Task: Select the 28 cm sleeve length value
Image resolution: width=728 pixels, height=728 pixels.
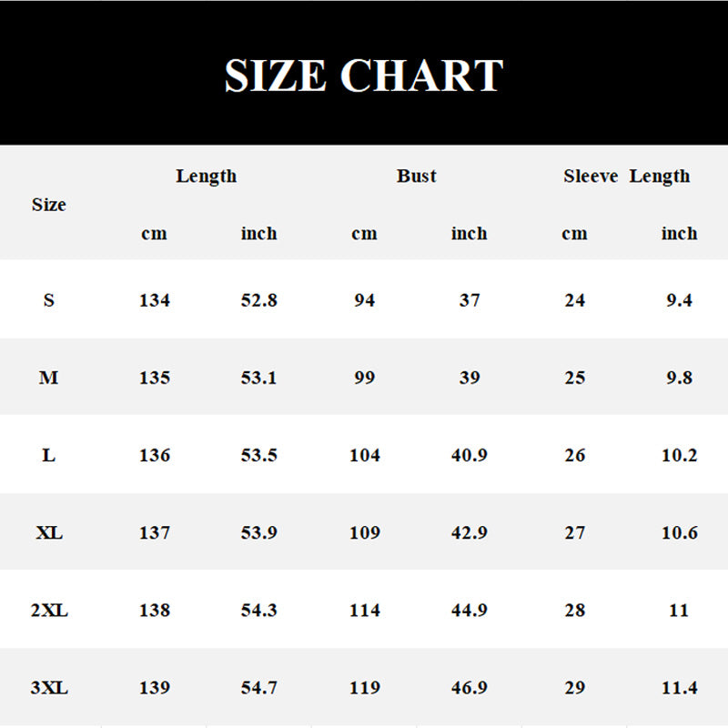Action: [574, 611]
